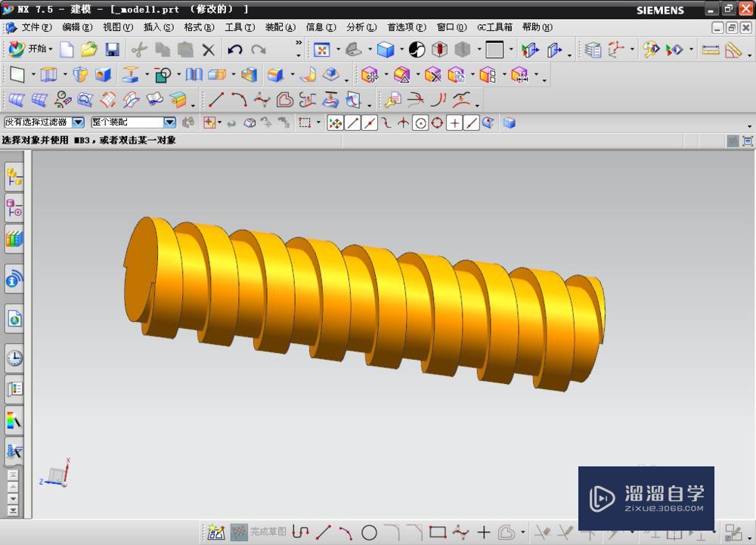Undo the last action with the Undo arrow
Viewport: 756px width, 545px height.
[x=235, y=50]
